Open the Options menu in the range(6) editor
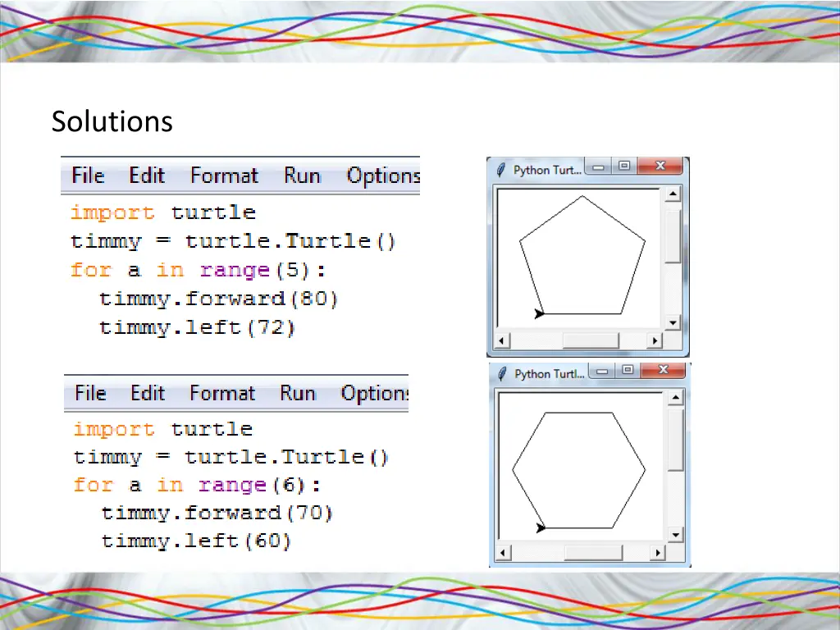This screenshot has height=630, width=840. 374,393
